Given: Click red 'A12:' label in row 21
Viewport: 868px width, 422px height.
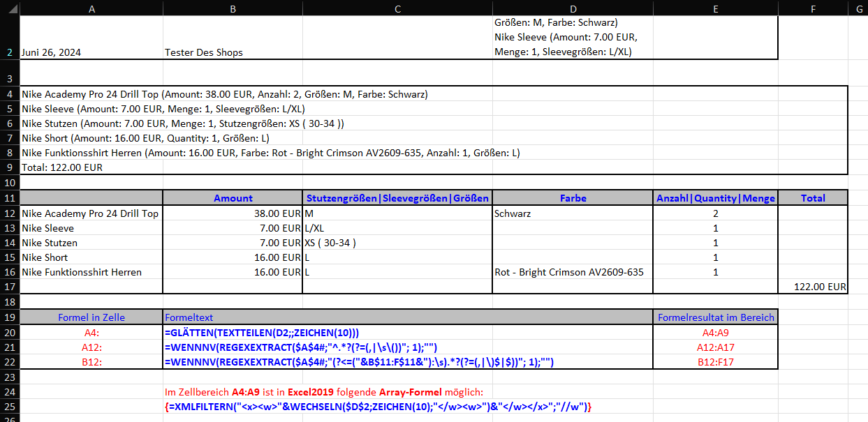Looking at the screenshot, I should 91,347.
